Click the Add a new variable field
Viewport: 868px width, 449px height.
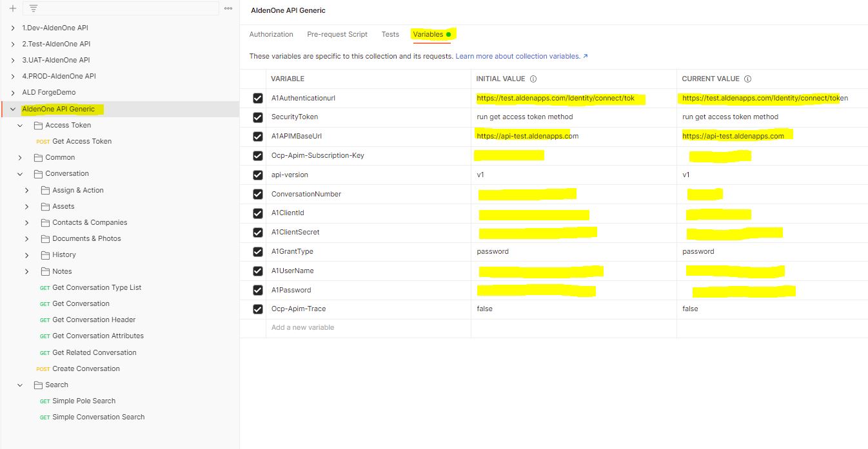(368, 327)
